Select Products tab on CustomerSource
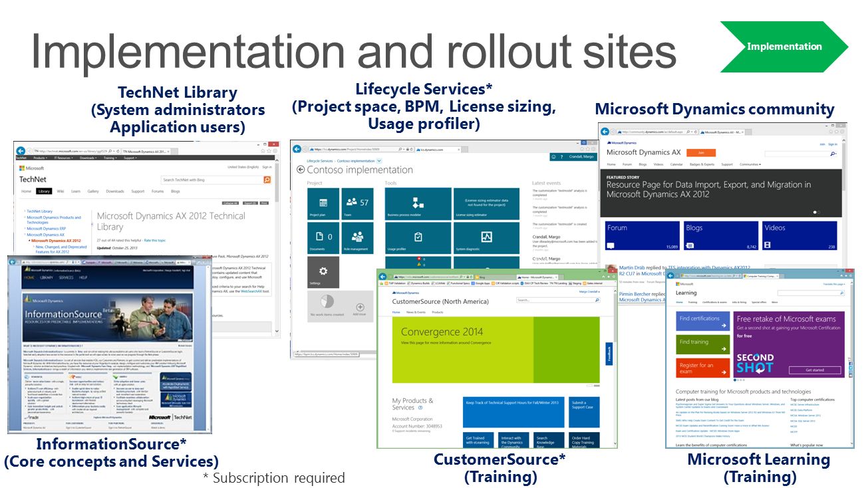This screenshot has width=868, height=488. tap(438, 312)
